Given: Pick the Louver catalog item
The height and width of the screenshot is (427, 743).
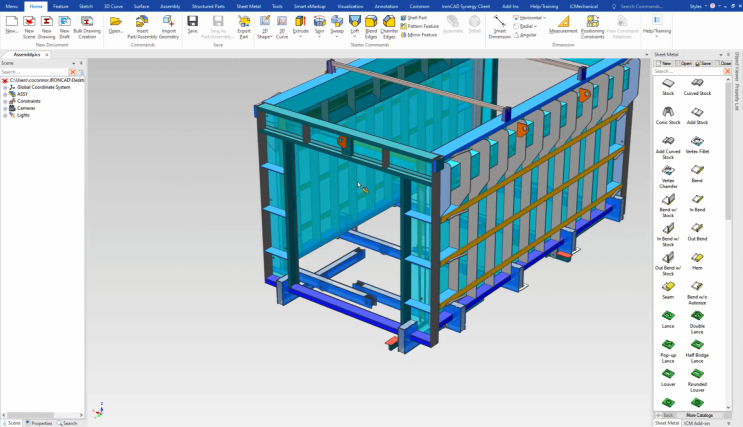Looking at the screenshot, I should [x=668, y=378].
